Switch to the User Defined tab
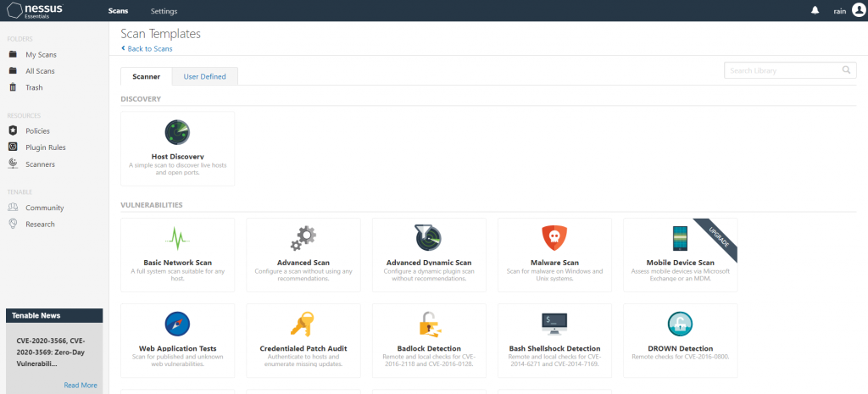 point(205,76)
